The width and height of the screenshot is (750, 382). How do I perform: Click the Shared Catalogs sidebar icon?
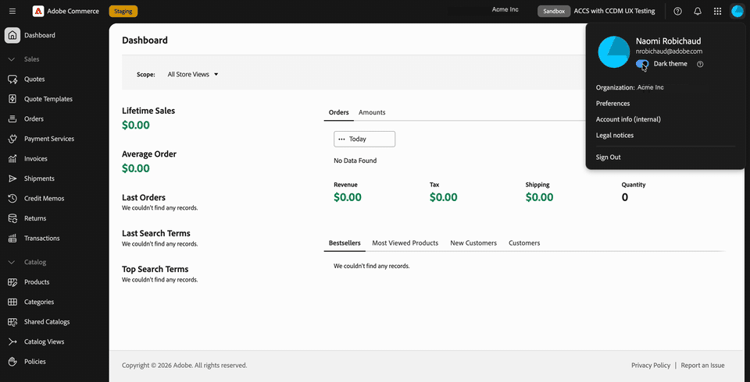click(x=12, y=322)
